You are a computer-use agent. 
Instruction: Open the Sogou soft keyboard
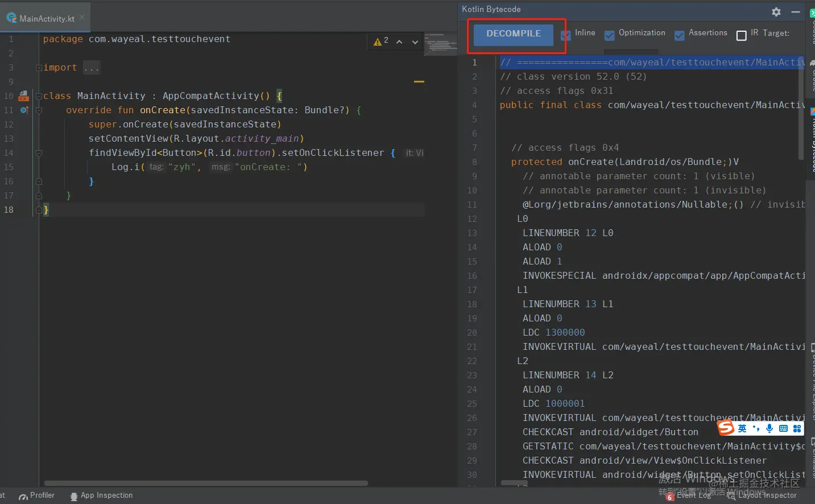[783, 428]
